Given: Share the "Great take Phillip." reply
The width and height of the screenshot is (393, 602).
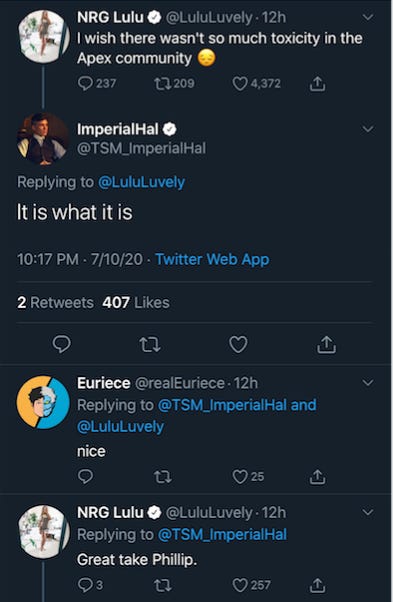Looking at the screenshot, I should click(317, 585).
